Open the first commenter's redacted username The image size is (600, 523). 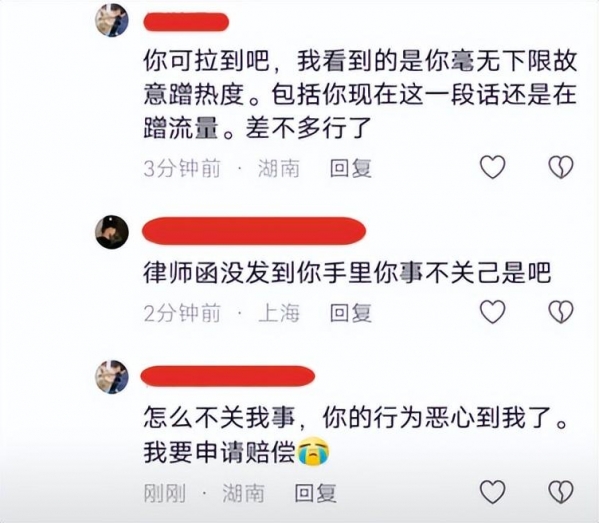(x=186, y=22)
